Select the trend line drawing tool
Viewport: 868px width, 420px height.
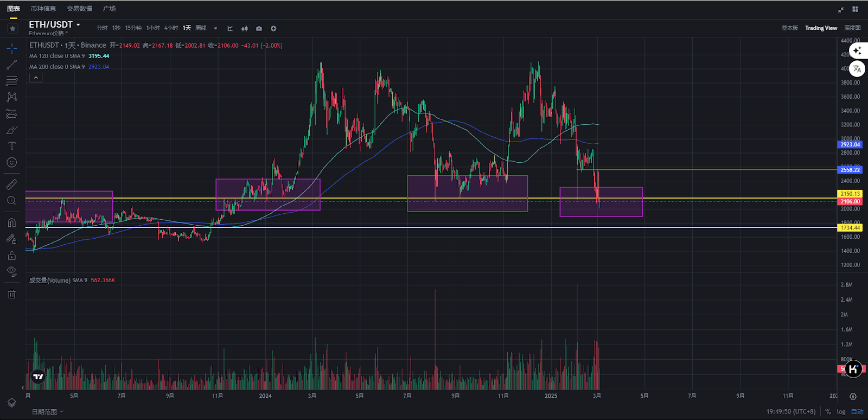tap(11, 65)
